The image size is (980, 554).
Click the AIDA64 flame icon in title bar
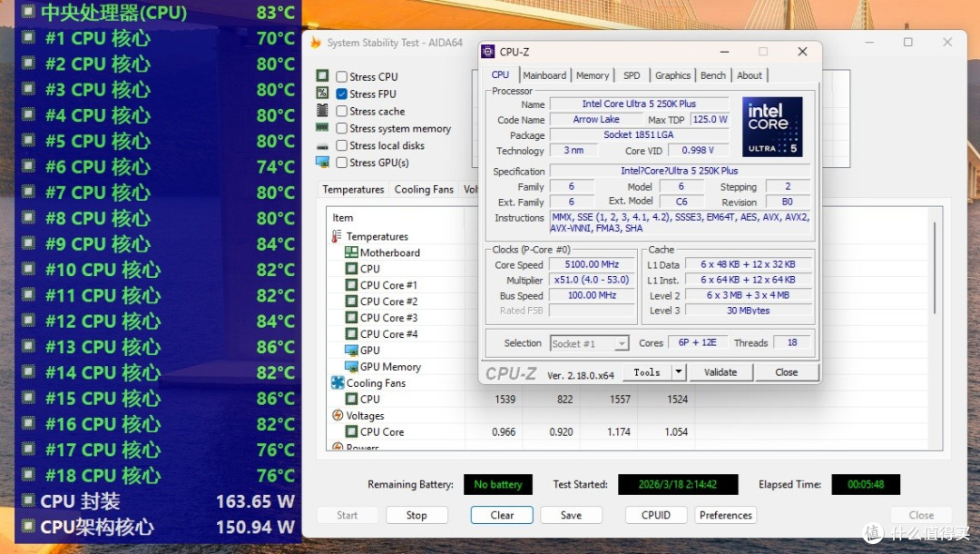(316, 43)
